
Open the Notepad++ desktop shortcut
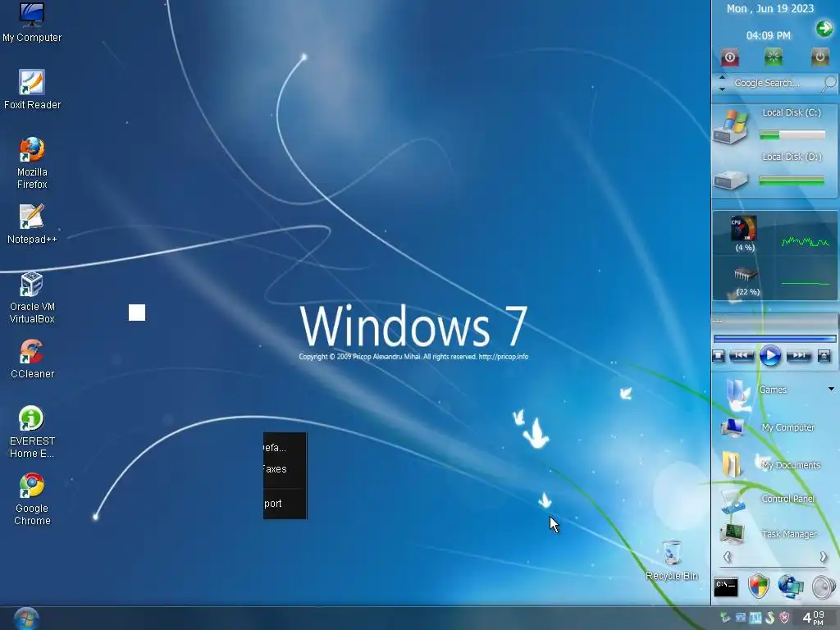click(32, 224)
